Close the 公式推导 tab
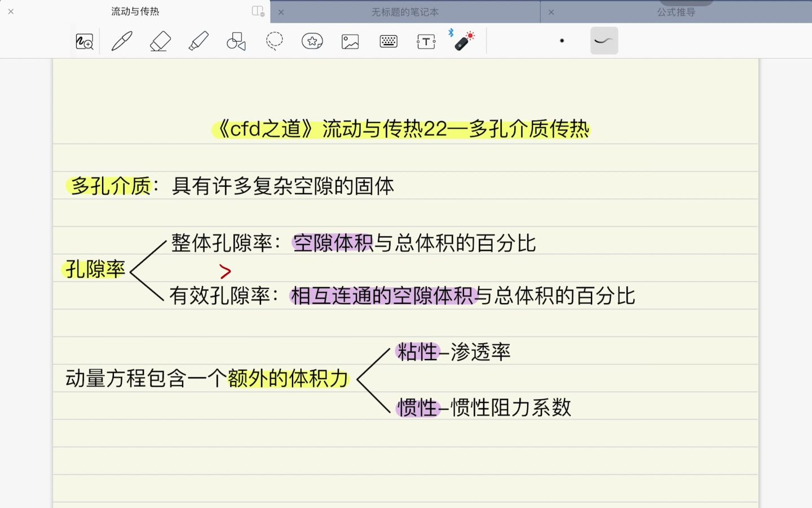The height and width of the screenshot is (508, 812). pyautogui.click(x=551, y=12)
